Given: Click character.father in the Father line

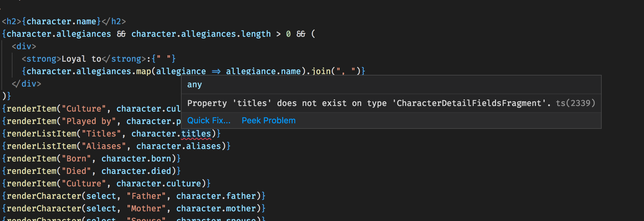Looking at the screenshot, I should click(216, 196).
